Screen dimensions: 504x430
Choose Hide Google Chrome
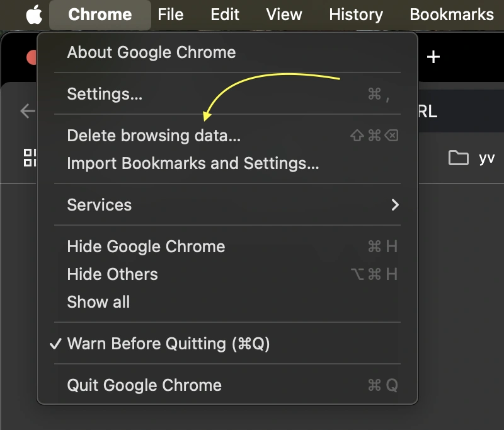[227, 247]
